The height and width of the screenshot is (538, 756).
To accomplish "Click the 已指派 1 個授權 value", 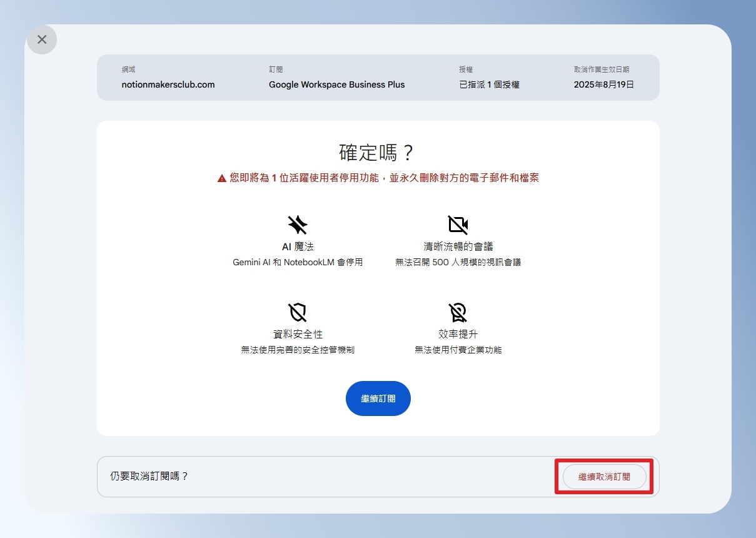I will 490,84.
